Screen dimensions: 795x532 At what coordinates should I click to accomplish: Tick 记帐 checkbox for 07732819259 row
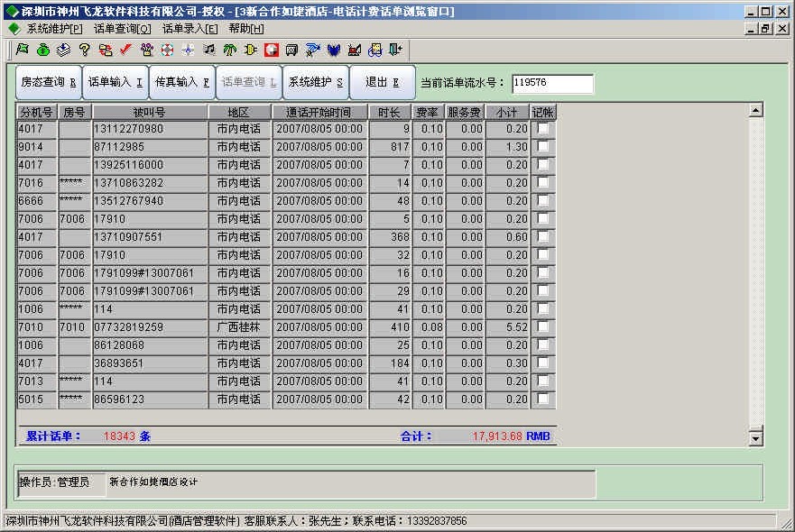pyautogui.click(x=543, y=326)
